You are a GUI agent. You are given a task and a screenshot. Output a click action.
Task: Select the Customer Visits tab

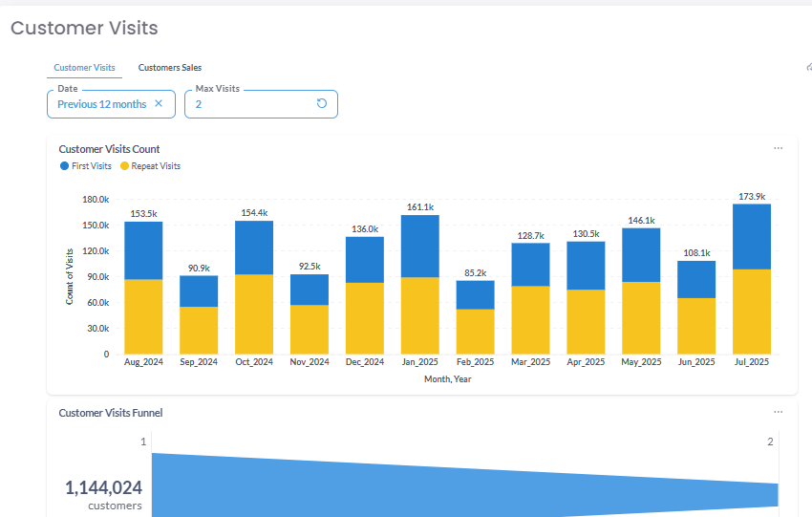click(x=84, y=68)
